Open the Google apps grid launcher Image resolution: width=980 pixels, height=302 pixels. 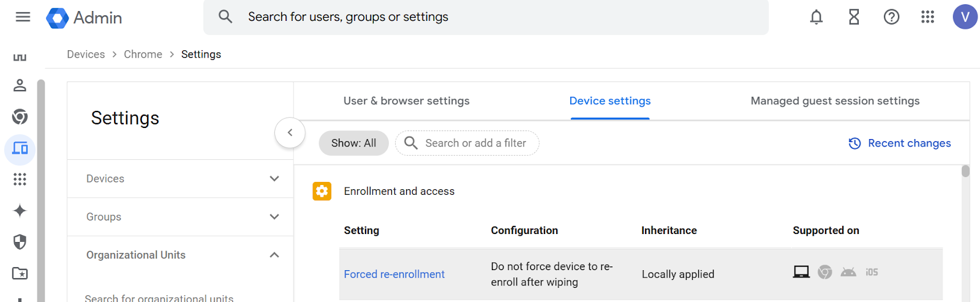pyautogui.click(x=927, y=17)
